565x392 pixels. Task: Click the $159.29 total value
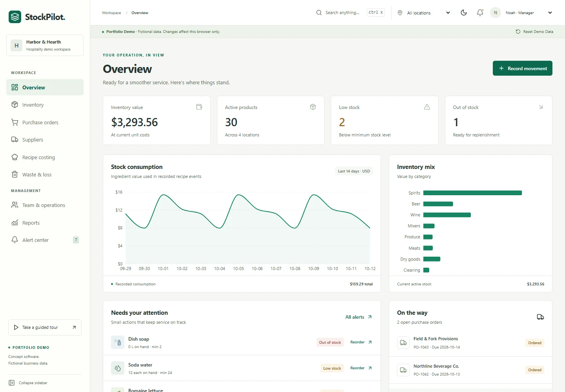pos(361,284)
